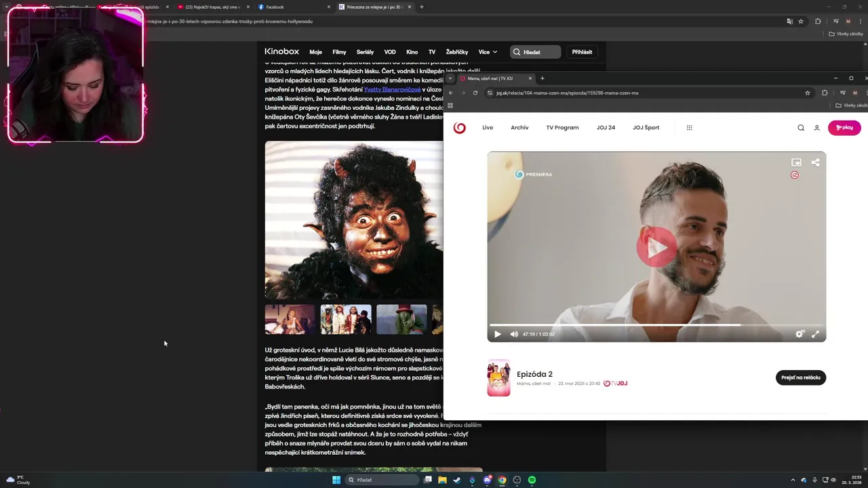This screenshot has height=488, width=868.
Task: Open JOJ 24 in the navigation
Action: [x=606, y=127]
